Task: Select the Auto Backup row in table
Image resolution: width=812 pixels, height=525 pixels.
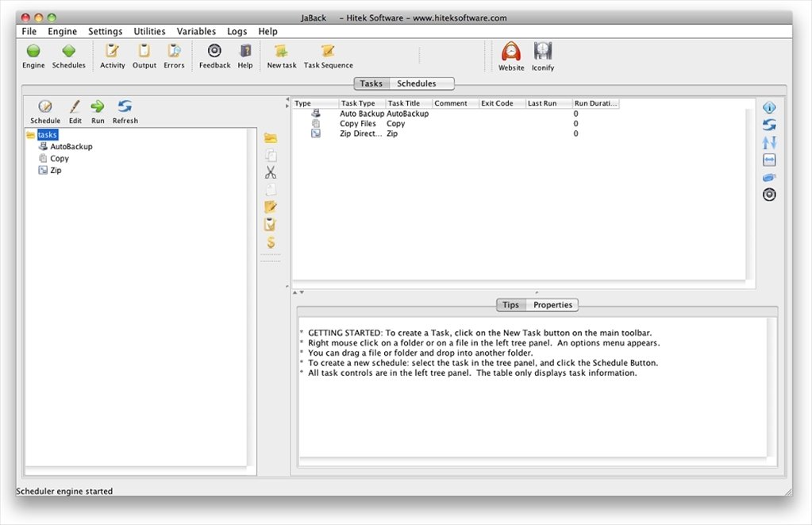Action: 456,114
